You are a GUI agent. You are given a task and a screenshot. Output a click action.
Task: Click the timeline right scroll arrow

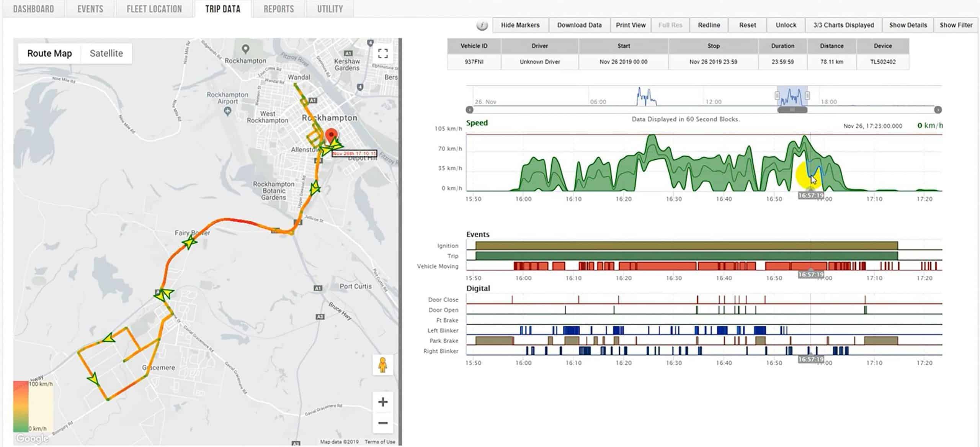(938, 110)
